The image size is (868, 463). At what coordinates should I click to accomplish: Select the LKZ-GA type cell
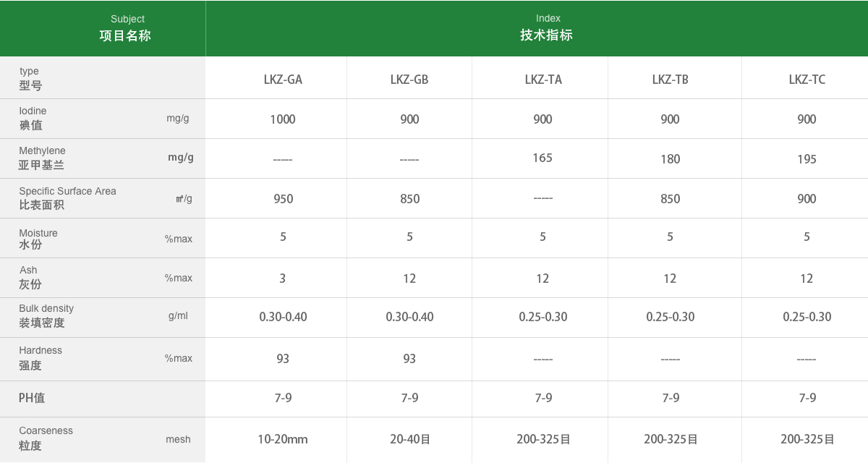tap(283, 80)
